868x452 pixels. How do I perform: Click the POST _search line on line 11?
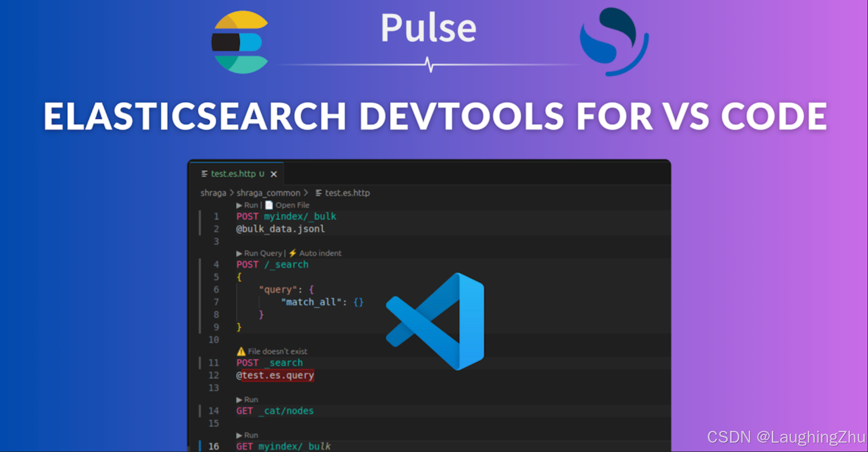270,363
